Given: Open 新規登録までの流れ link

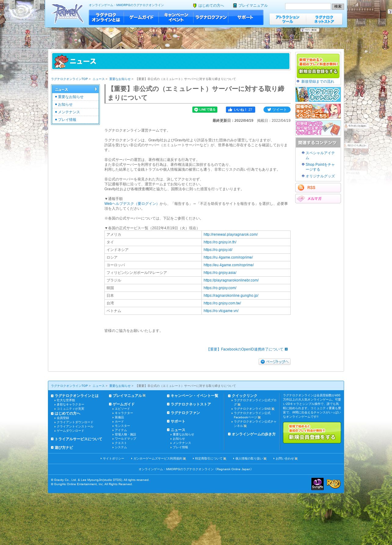Looking at the screenshot, I should click(x=318, y=82).
